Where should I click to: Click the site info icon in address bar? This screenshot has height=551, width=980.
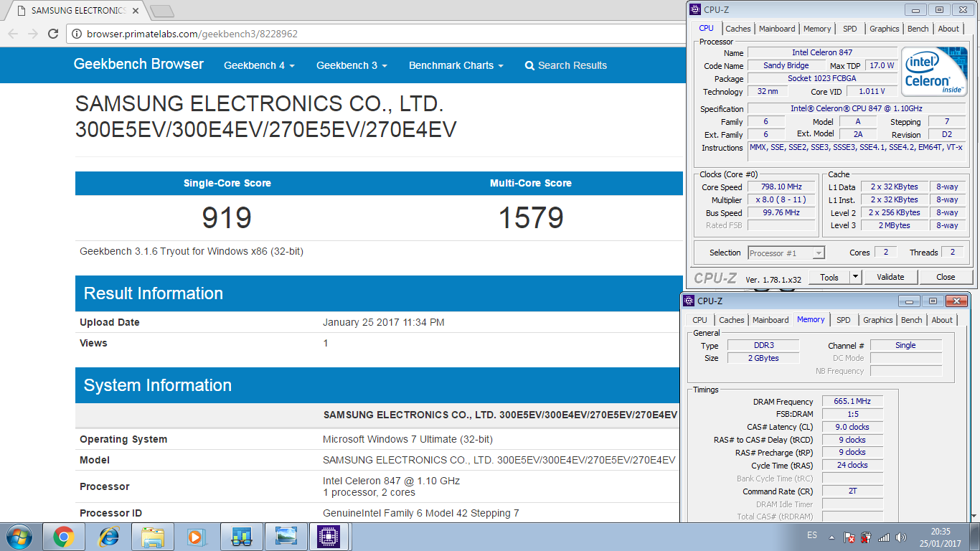coord(77,34)
